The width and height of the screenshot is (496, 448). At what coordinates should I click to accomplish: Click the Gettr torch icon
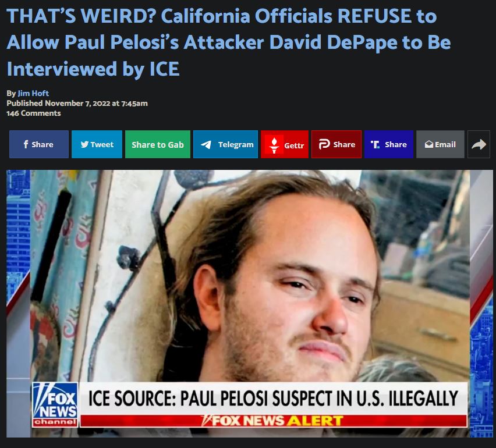pos(274,144)
